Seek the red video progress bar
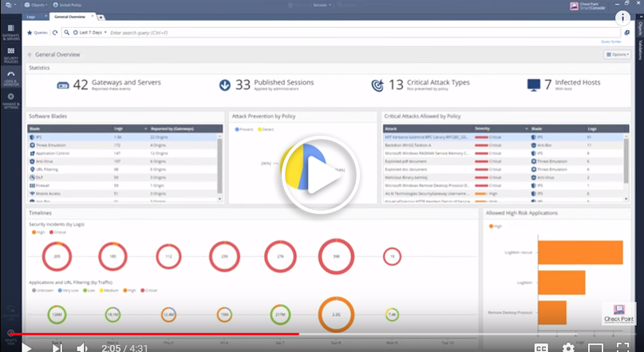644x352 pixels. click(153, 334)
